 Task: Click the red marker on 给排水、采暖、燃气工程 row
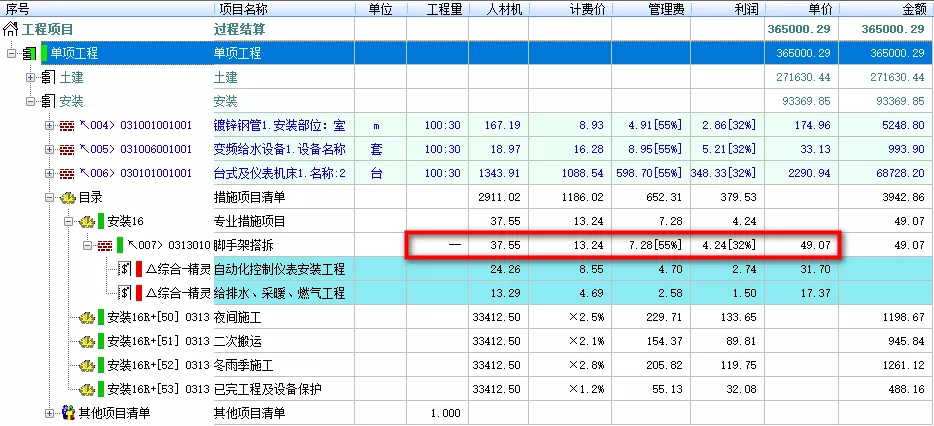pyautogui.click(x=139, y=293)
